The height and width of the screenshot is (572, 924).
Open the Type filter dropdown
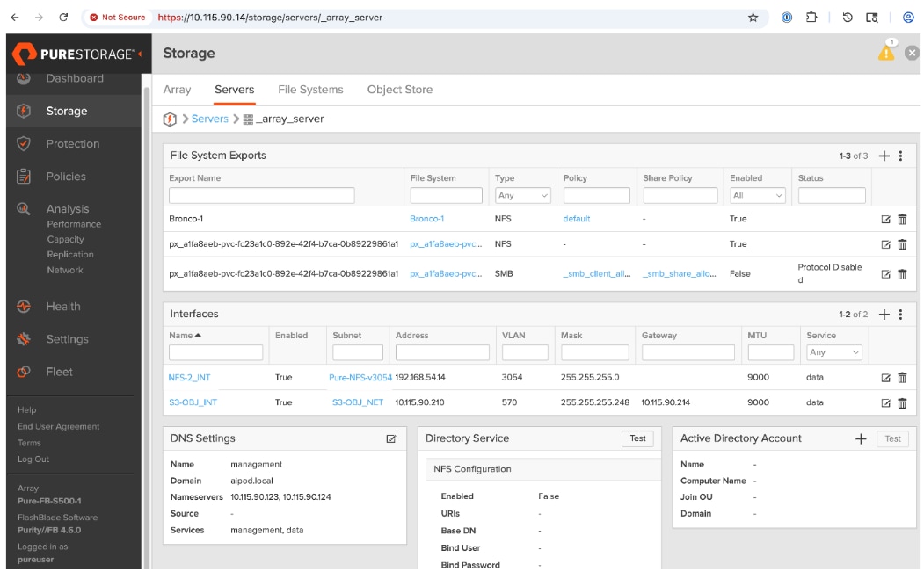pyautogui.click(x=523, y=196)
